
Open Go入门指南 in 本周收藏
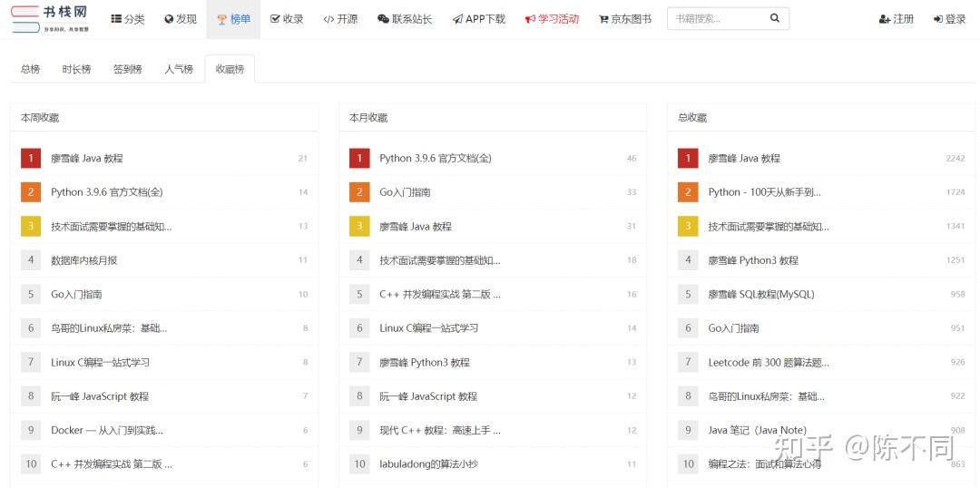pos(76,294)
